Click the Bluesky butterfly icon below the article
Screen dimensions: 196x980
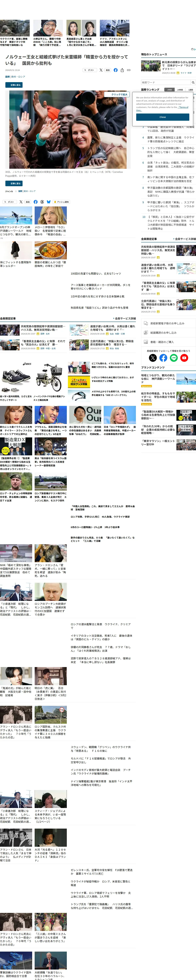click(49, 202)
